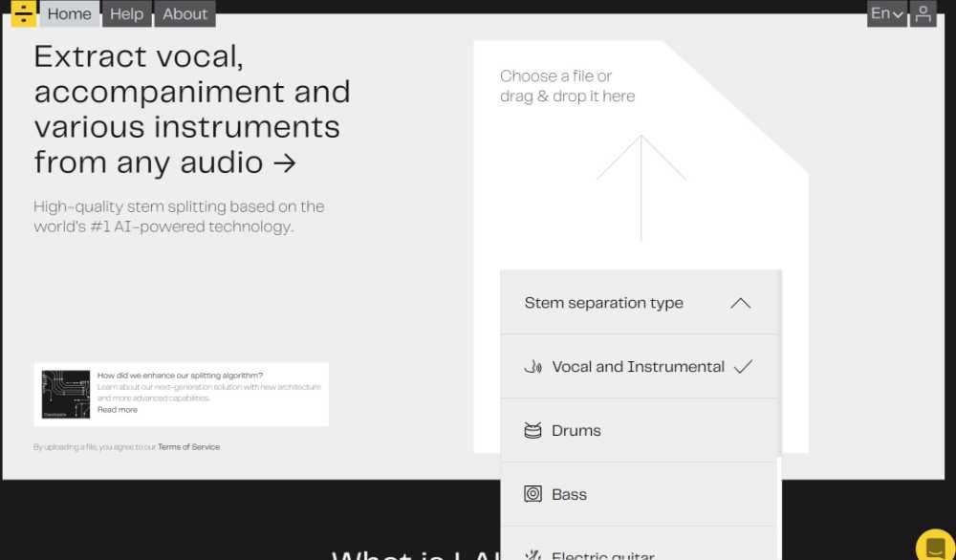Open the About page

coord(185,13)
